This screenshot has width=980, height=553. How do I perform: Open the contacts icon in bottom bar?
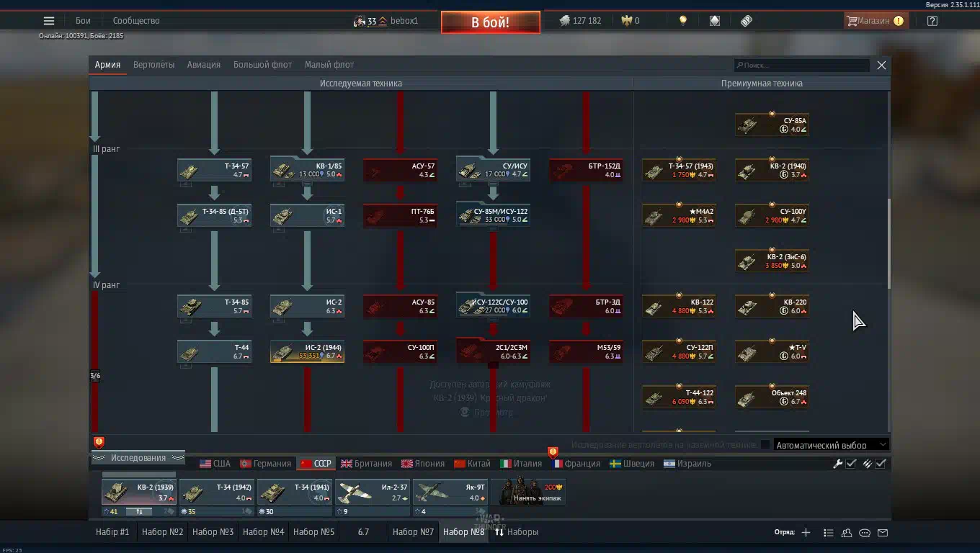(x=847, y=533)
